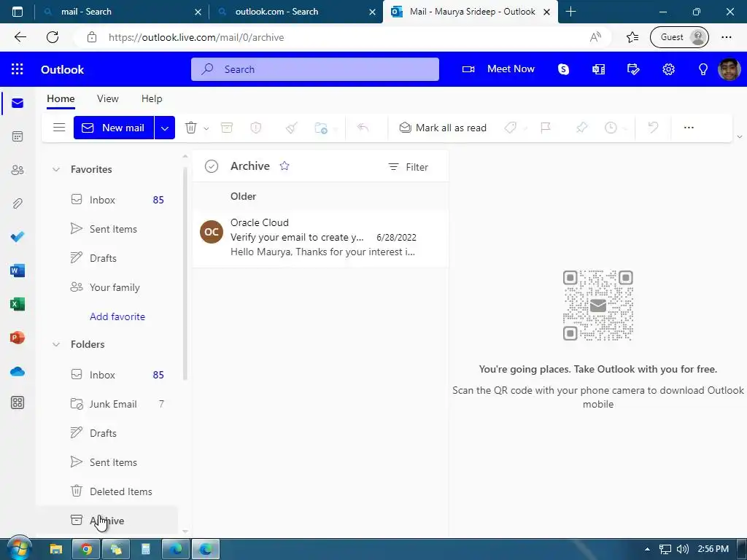
Task: Open People in the left rail
Action: click(18, 170)
